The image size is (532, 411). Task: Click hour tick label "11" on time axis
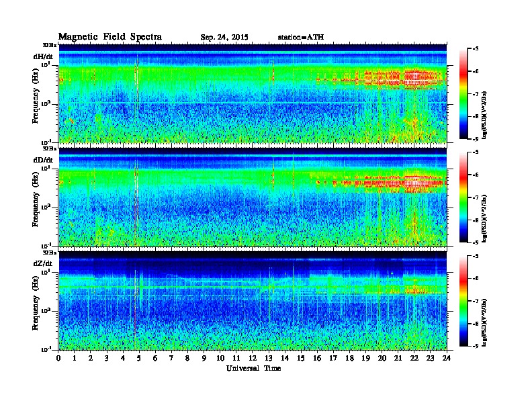(x=236, y=358)
